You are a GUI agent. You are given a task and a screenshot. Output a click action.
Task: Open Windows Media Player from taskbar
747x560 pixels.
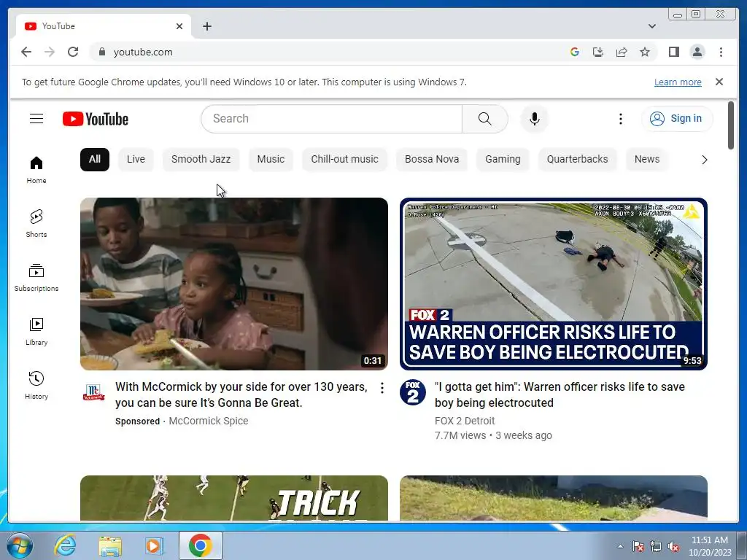point(154,545)
